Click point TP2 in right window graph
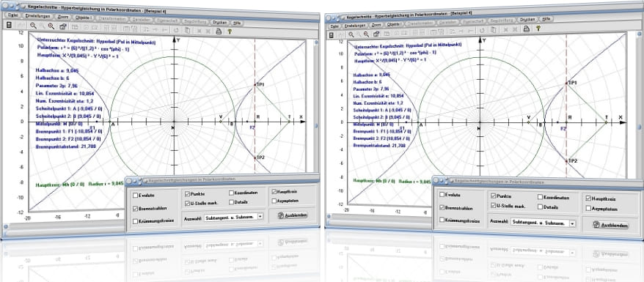Image resolution: width=644 pixels, height=282 pixels. point(566,161)
